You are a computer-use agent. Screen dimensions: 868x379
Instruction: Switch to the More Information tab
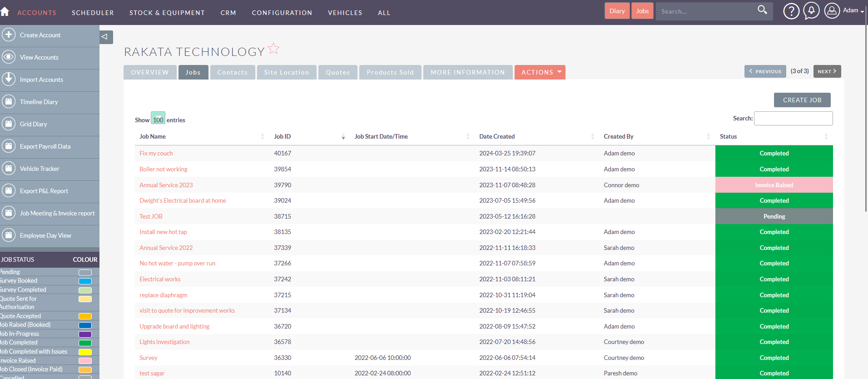(468, 72)
